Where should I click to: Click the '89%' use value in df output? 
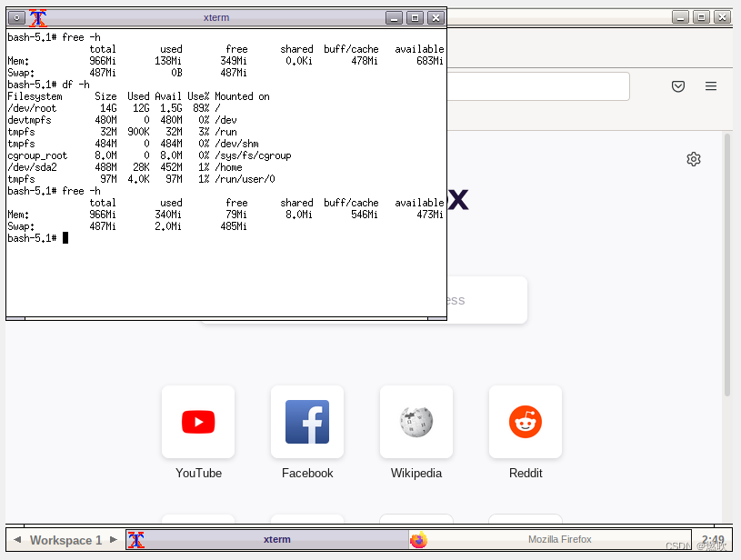coord(201,108)
